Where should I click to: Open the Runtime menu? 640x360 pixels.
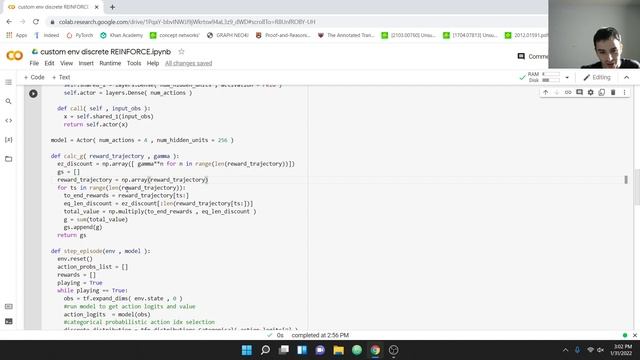point(110,63)
